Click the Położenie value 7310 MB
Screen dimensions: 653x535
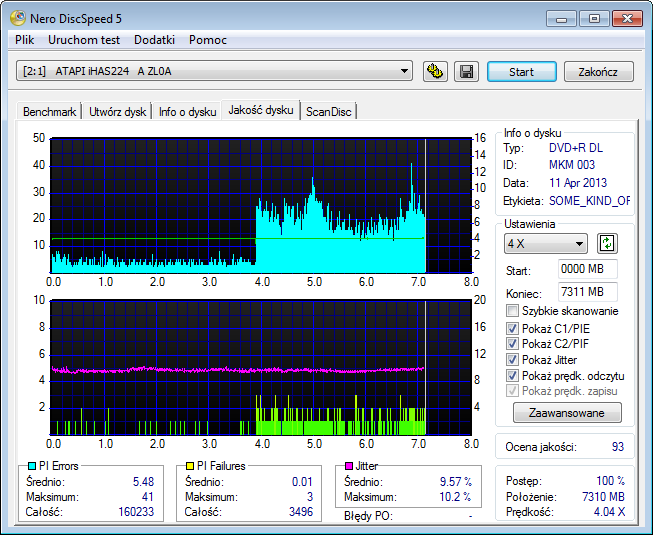click(x=603, y=497)
